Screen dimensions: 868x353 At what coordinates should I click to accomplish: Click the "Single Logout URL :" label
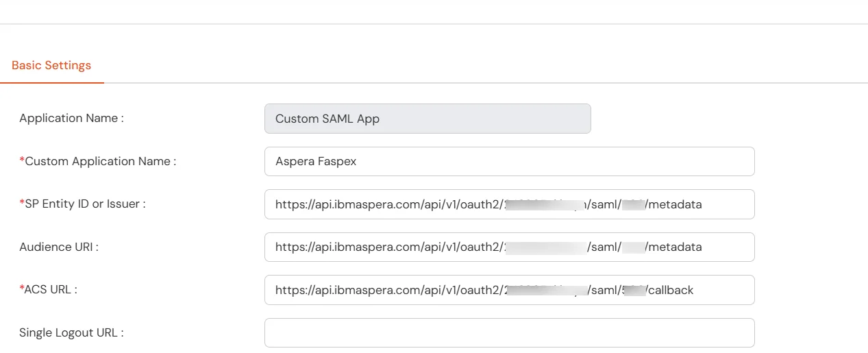click(71, 332)
